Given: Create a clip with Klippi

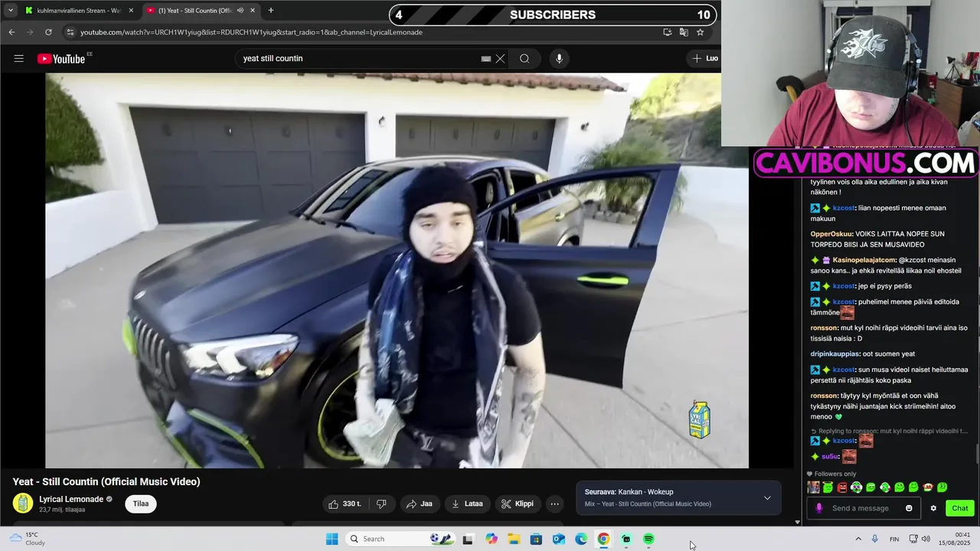Looking at the screenshot, I should point(517,504).
